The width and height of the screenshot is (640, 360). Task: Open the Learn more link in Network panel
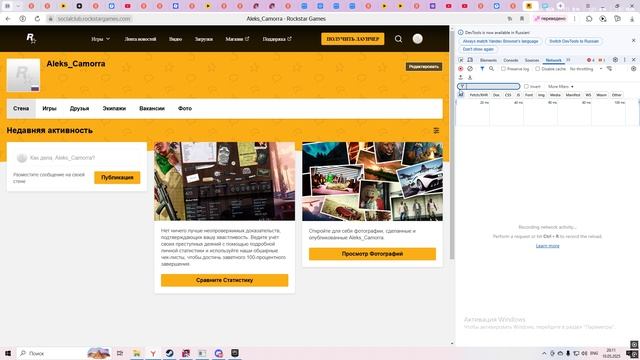[547, 246]
